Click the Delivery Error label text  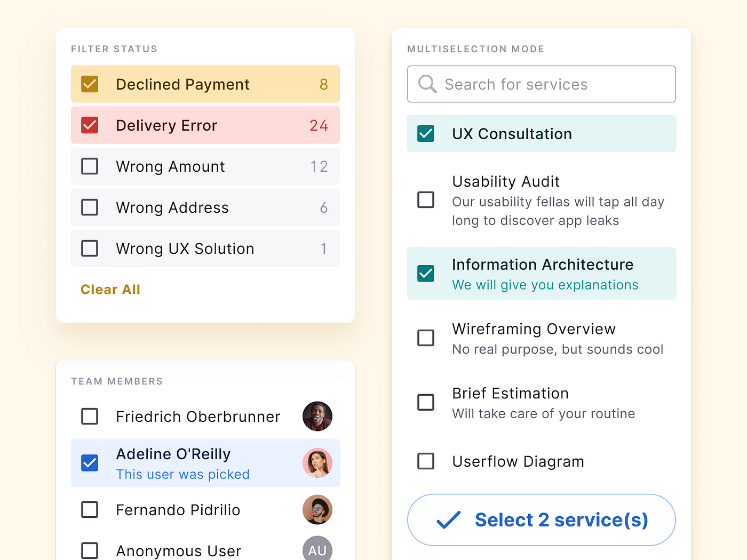[166, 125]
